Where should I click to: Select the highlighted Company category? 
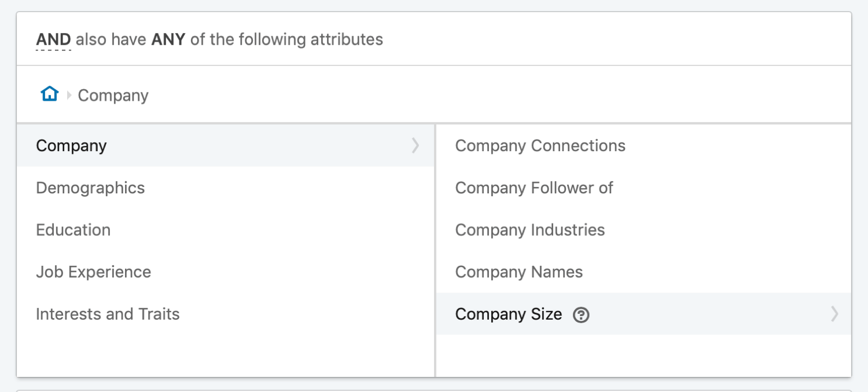(x=71, y=146)
